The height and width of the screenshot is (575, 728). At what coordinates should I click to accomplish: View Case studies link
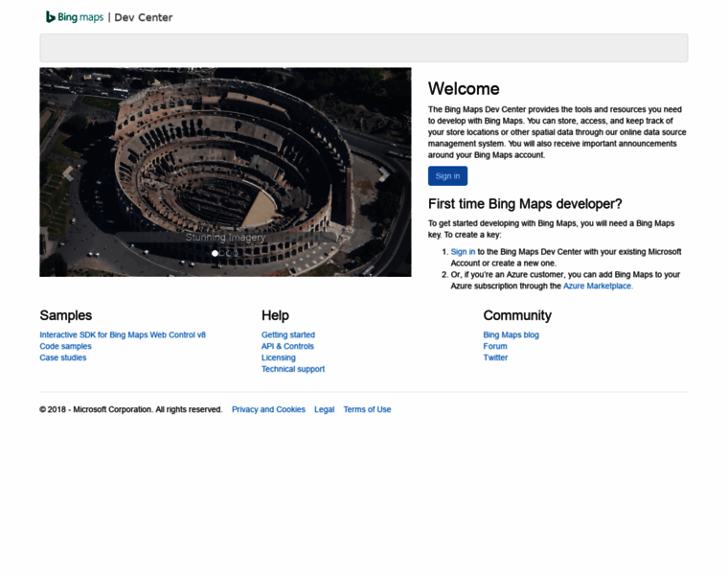62,358
